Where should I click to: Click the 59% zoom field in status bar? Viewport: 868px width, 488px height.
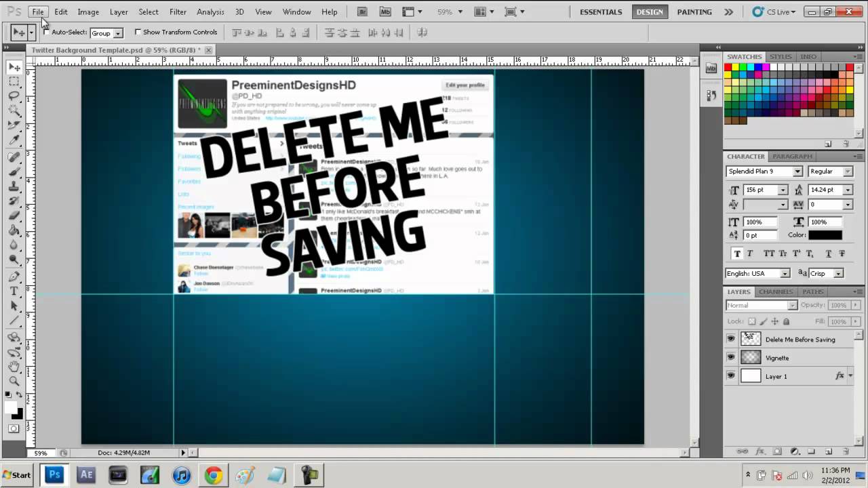41,453
